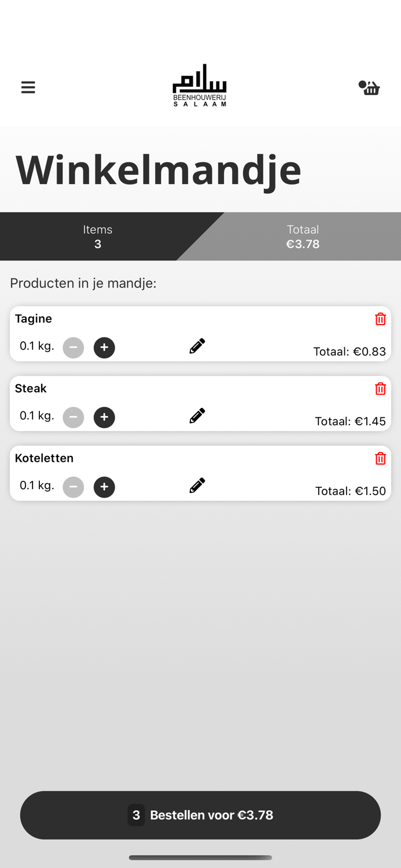Reduce Steak weight with minus button
401x868 pixels.
point(73,417)
